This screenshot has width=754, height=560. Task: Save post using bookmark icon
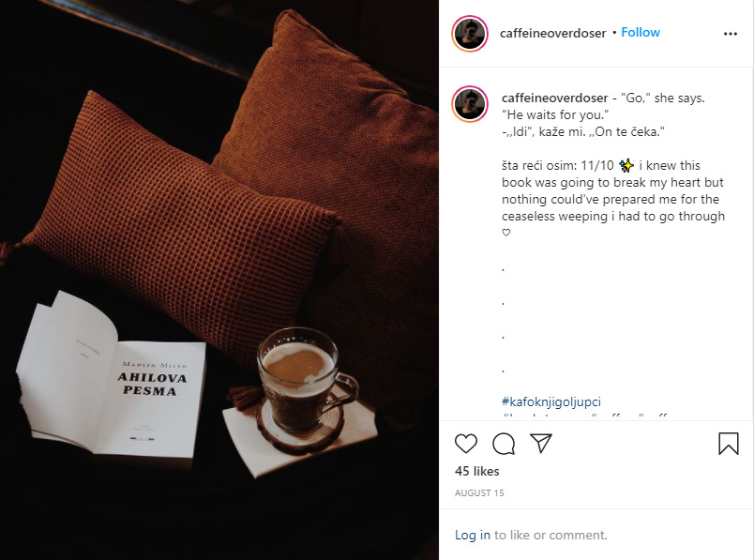tap(729, 443)
